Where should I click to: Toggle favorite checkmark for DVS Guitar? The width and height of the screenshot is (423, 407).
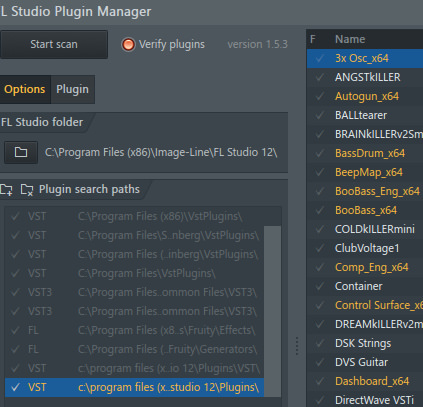click(320, 362)
